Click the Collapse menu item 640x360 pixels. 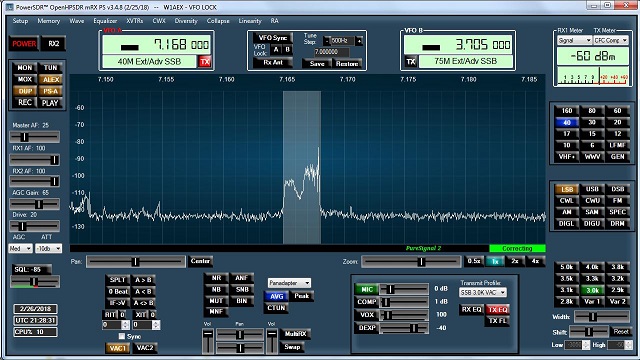pos(218,21)
